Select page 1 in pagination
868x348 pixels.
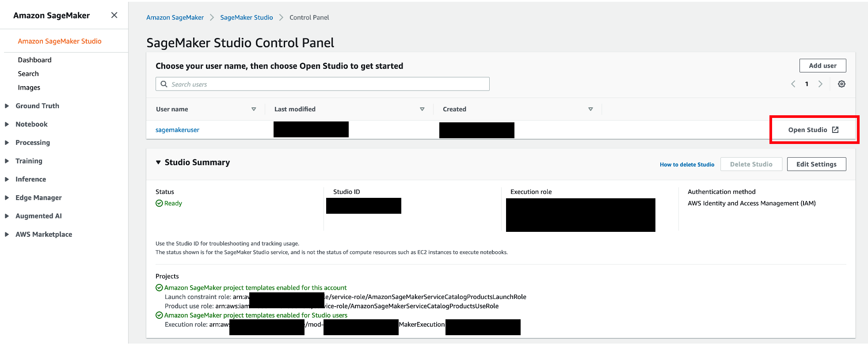click(807, 84)
